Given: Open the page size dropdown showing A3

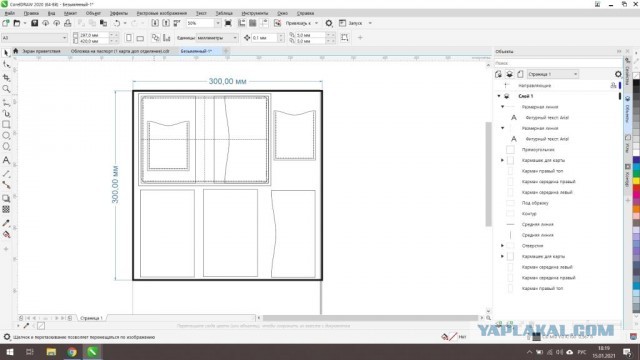Looking at the screenshot, I should (34, 38).
